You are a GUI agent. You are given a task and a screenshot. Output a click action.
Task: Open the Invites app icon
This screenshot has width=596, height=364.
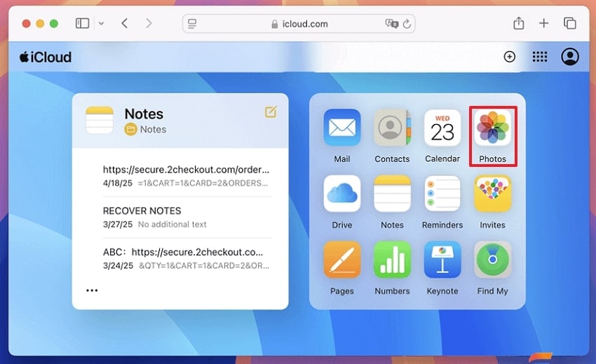[x=492, y=194]
